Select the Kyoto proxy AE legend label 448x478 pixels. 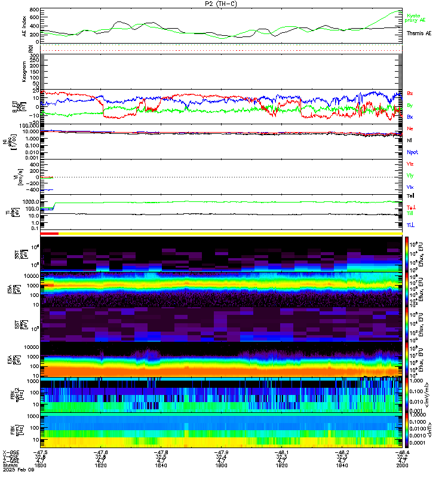[x=415, y=18]
